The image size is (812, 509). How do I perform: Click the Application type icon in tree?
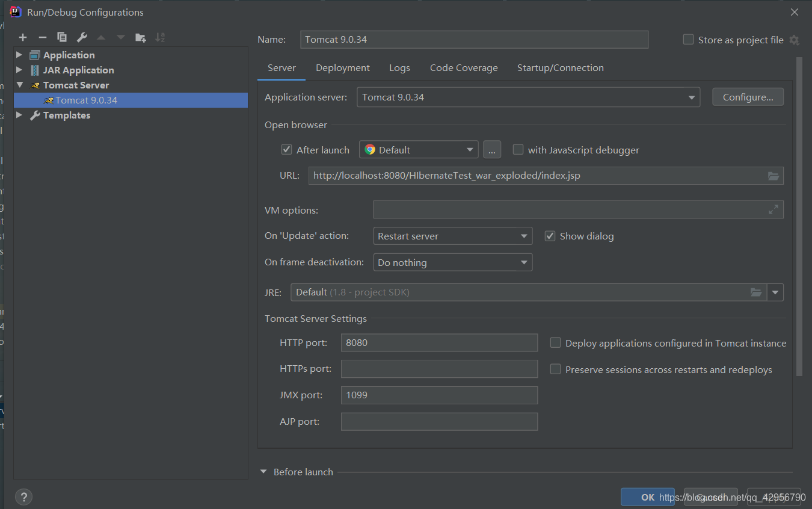(x=35, y=55)
